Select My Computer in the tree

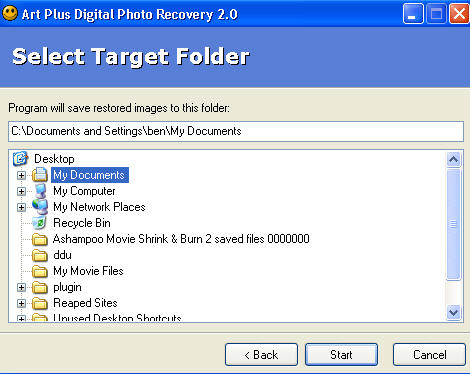(84, 191)
